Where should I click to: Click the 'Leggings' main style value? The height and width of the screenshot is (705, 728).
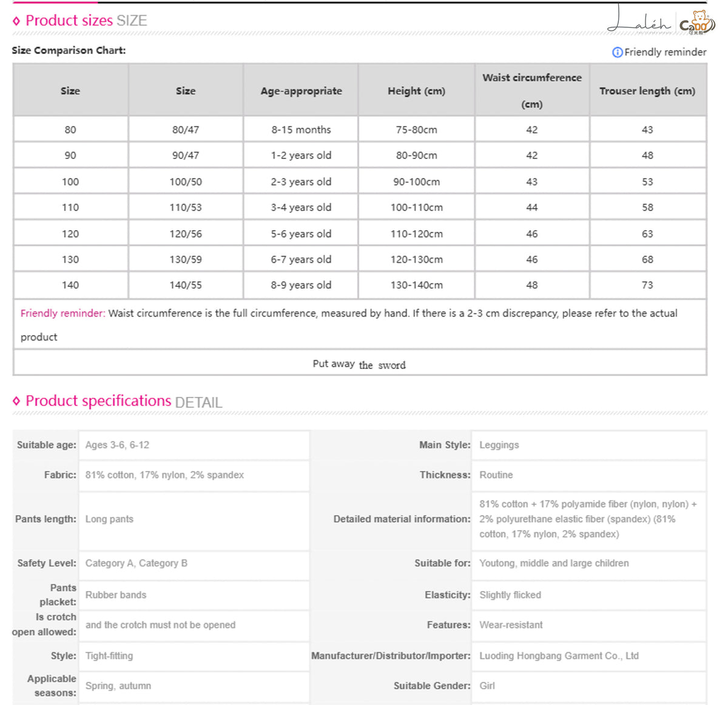[x=499, y=445]
